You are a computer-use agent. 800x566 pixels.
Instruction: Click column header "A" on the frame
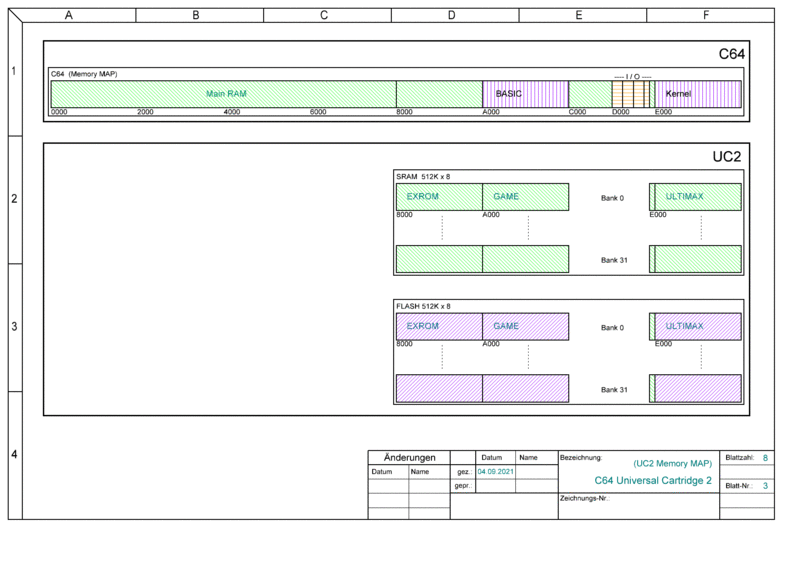69,15
